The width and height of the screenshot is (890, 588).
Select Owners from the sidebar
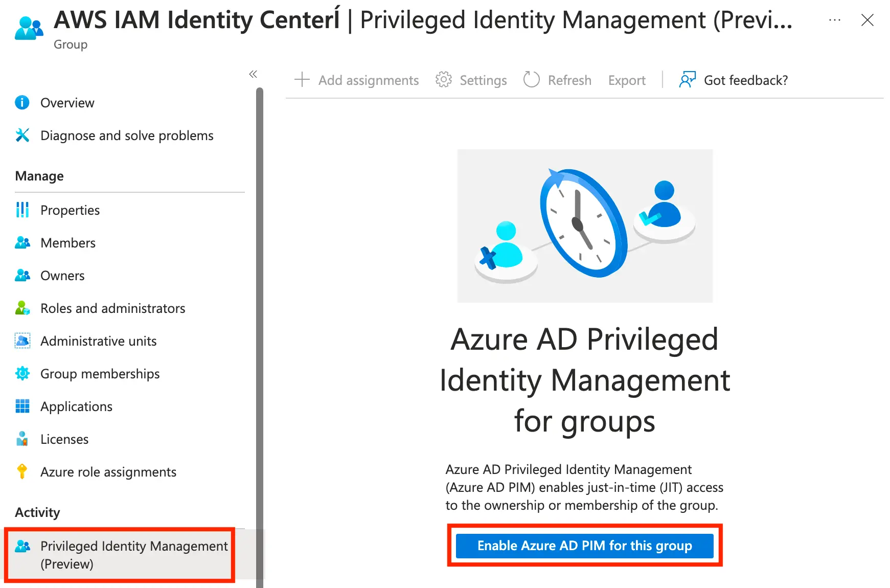pos(62,276)
